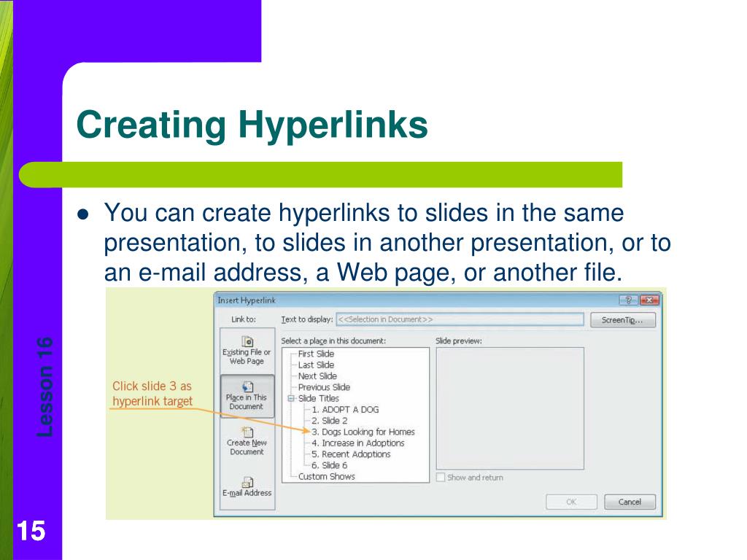Open the ScreenTip... button

(623, 320)
